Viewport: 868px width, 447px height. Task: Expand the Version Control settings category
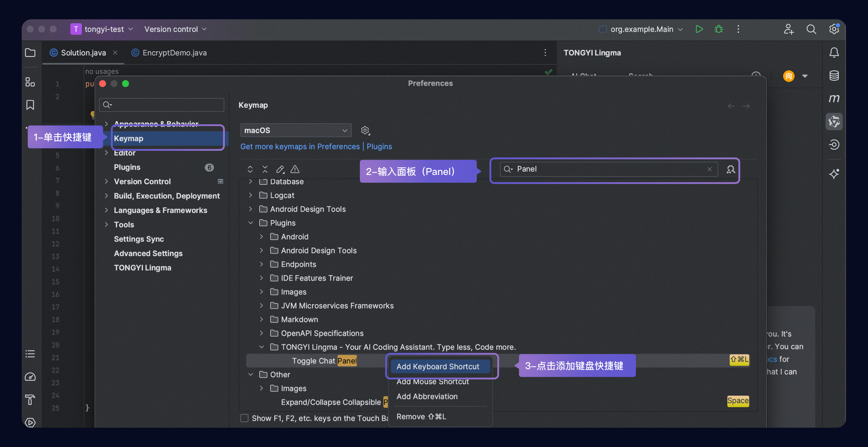[106, 181]
